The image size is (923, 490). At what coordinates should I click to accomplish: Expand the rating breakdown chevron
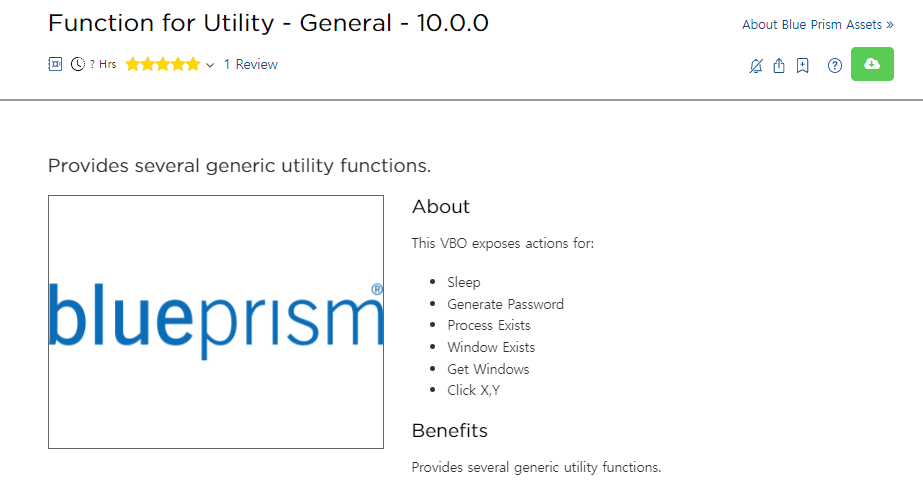coord(210,65)
